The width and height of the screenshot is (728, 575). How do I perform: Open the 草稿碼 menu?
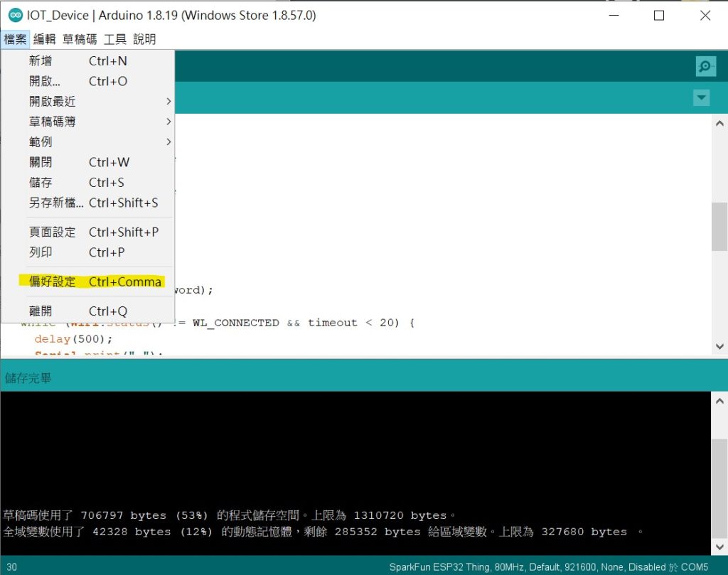(80, 39)
